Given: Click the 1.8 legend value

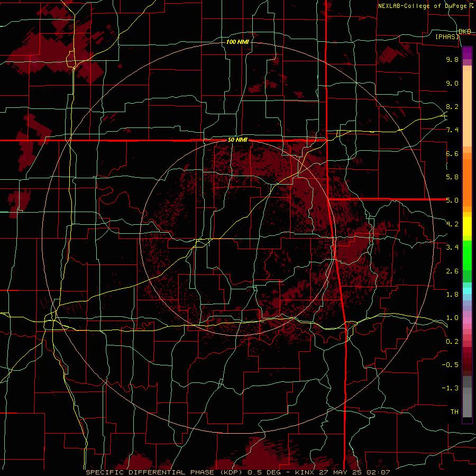Looking at the screenshot, I should click(x=452, y=295).
